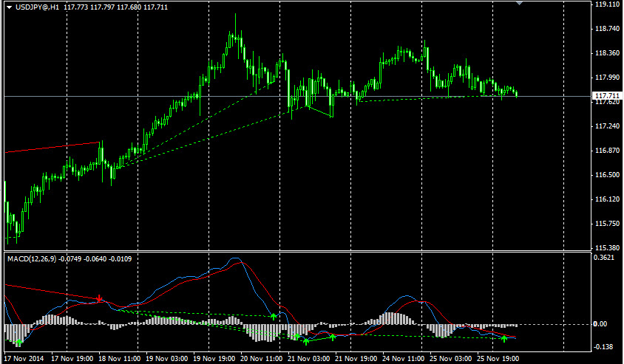Select green arrow above MACD zero near 20 Nov 11:00
The image size is (624, 364).
pos(274,316)
